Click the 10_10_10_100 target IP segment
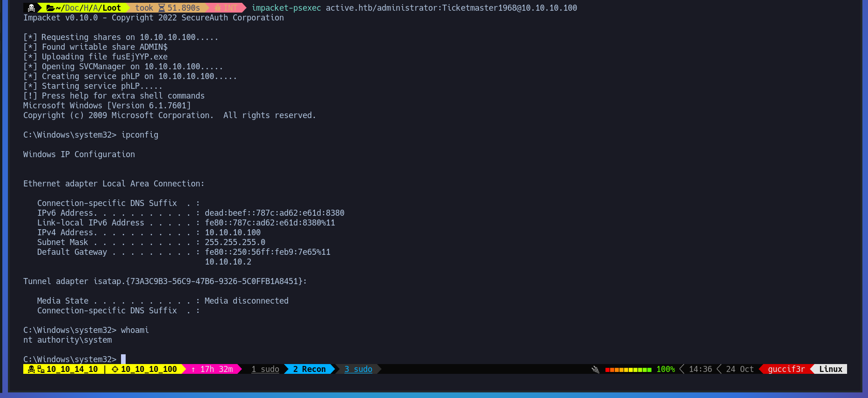The image size is (868, 398). (x=149, y=369)
